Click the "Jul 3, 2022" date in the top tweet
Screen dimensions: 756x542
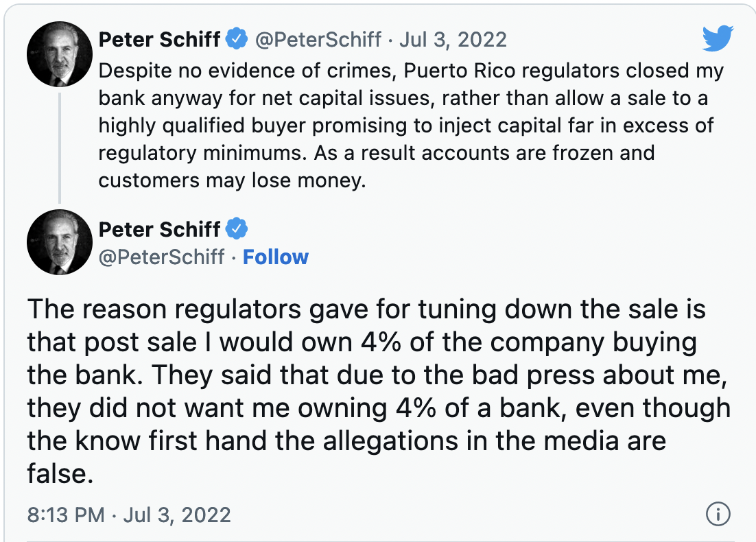(453, 39)
